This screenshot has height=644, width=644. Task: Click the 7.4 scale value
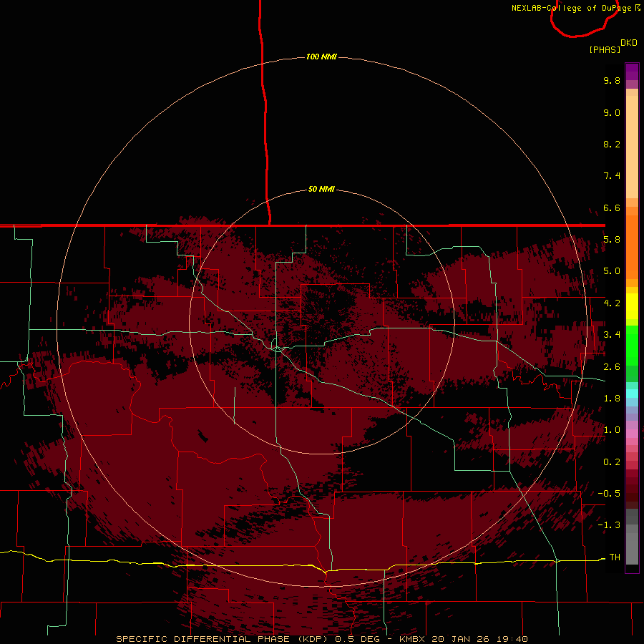point(612,176)
